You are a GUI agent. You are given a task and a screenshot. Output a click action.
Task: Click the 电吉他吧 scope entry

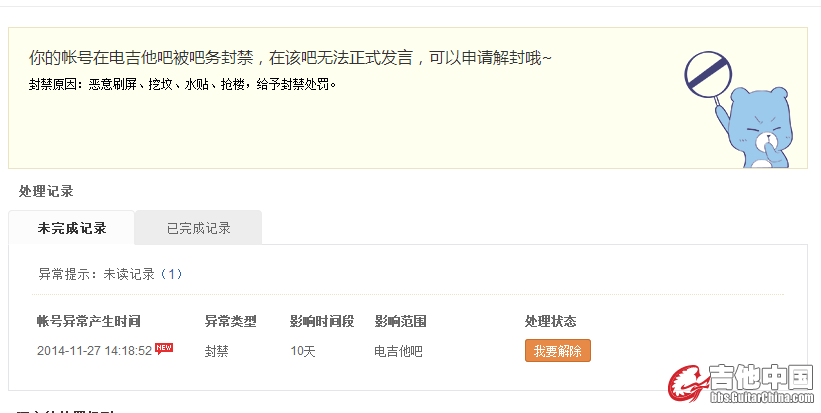pos(398,351)
